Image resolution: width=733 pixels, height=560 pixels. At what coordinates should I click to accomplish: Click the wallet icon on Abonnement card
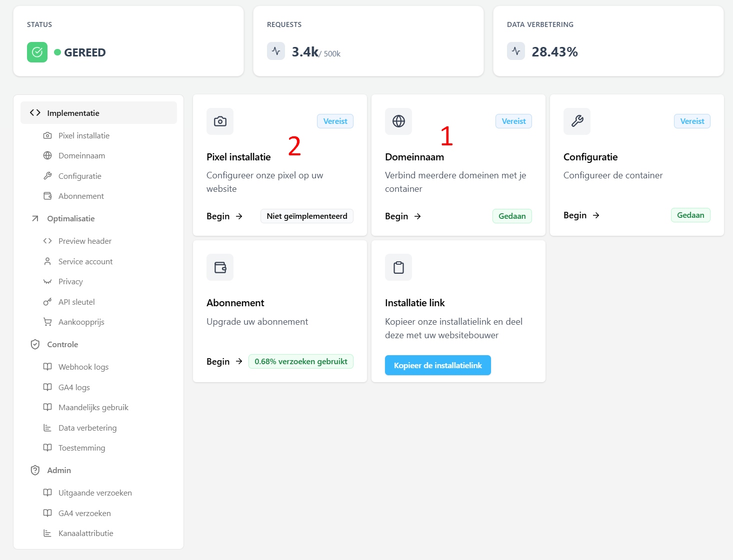(220, 267)
